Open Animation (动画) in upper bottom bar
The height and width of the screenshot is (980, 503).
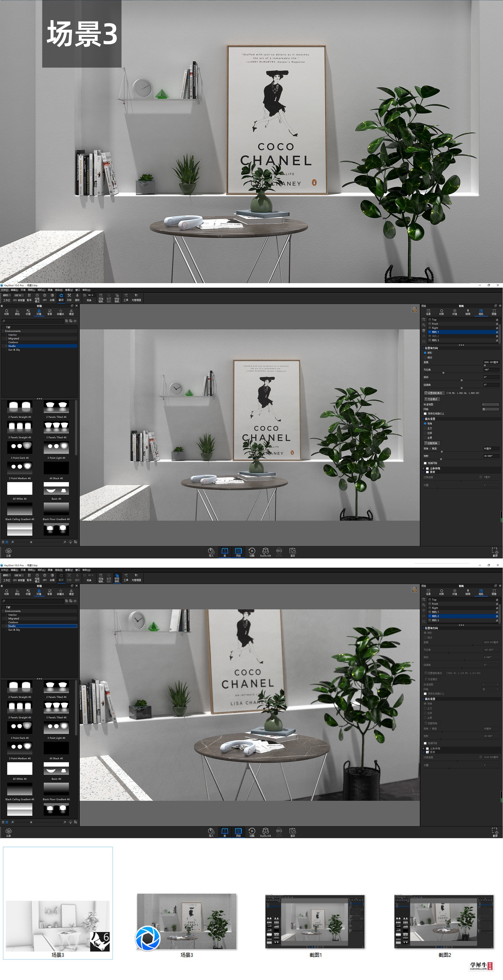coord(252,552)
